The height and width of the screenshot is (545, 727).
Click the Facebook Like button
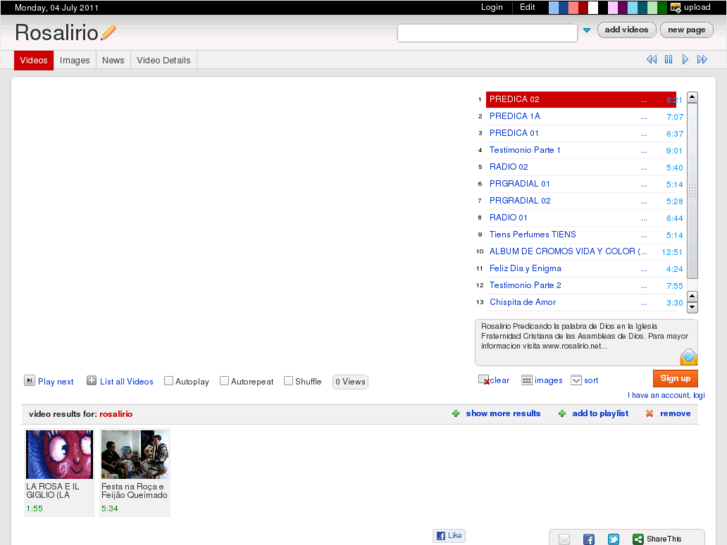[449, 535]
